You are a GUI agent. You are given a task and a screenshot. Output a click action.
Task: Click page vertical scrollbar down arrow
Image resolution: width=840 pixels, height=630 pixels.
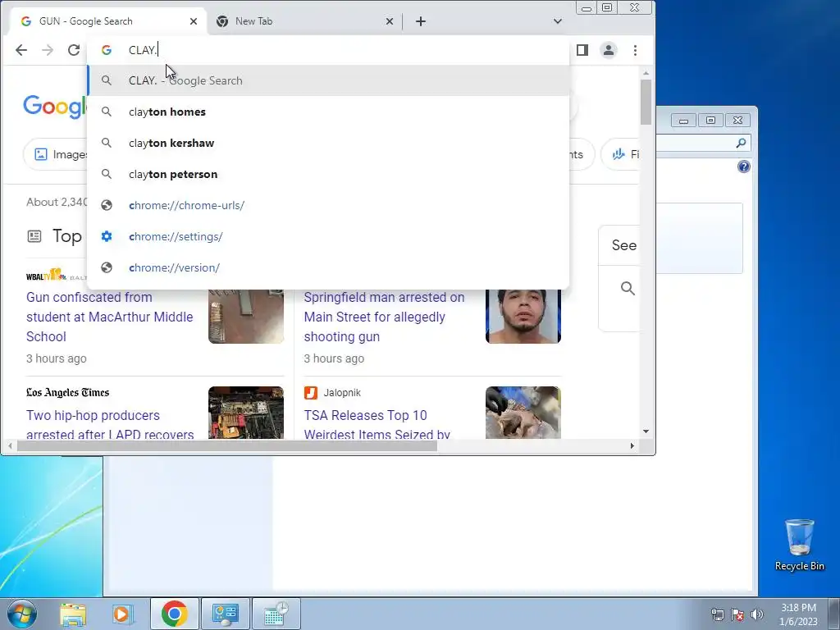coord(646,431)
